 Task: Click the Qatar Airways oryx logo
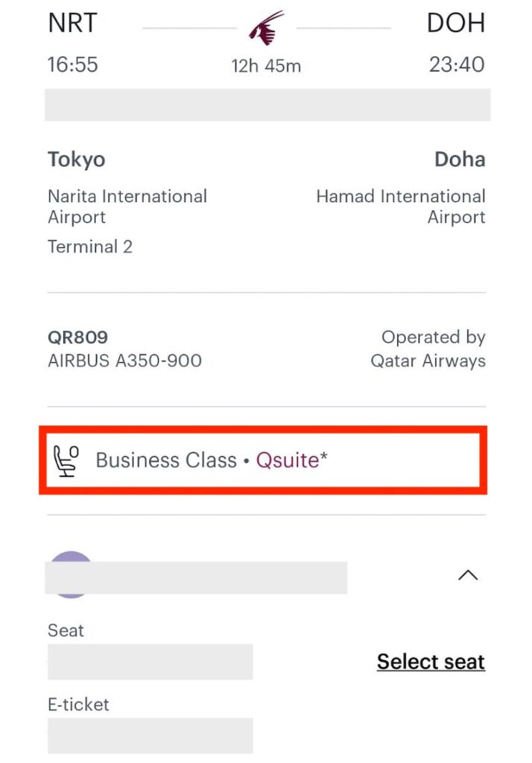coord(266,28)
